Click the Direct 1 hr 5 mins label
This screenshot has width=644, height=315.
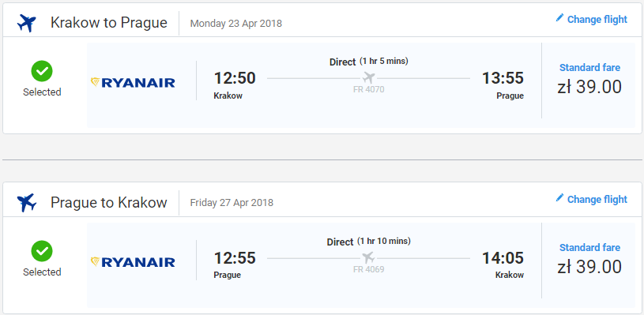[x=369, y=62]
